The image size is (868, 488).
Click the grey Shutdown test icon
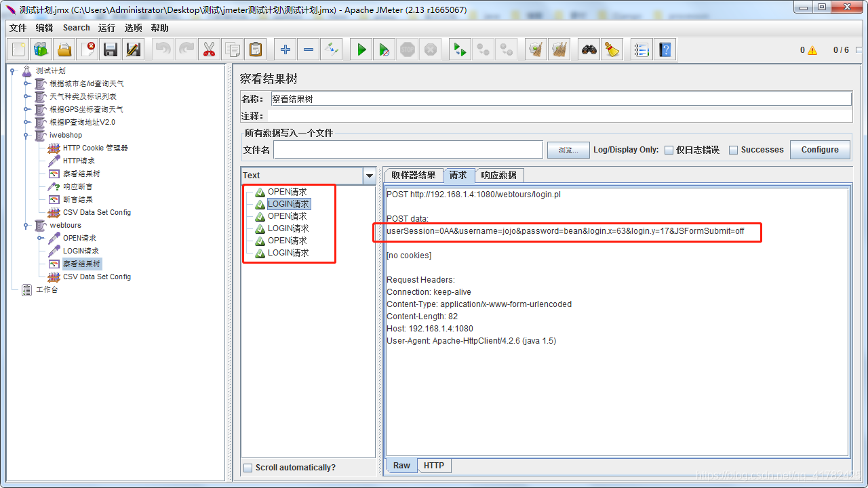click(431, 49)
